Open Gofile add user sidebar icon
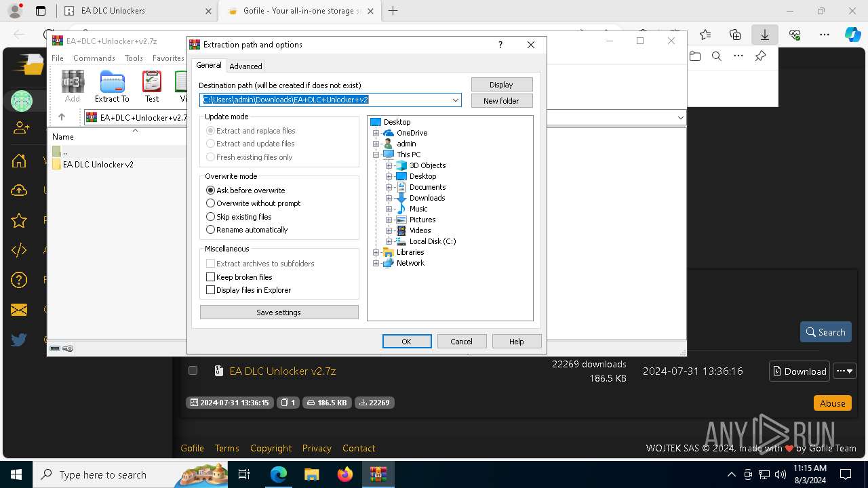The width and height of the screenshot is (868, 488). pos(22,127)
